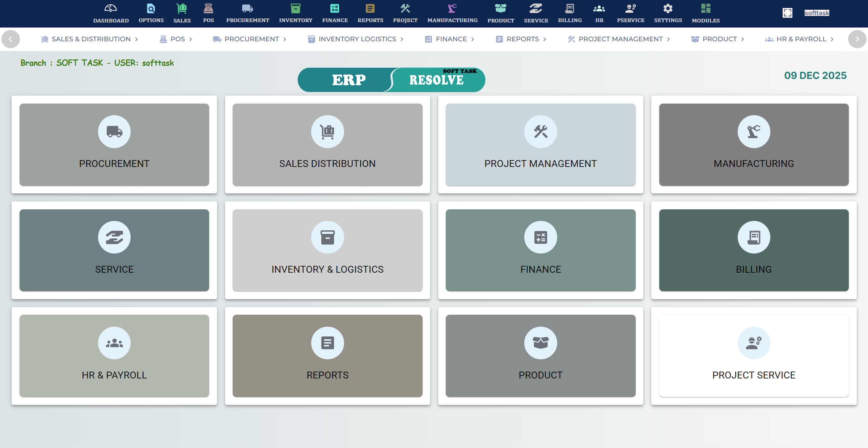Open the Inventory & Logistics module card
This screenshot has width=868, height=448.
[327, 250]
